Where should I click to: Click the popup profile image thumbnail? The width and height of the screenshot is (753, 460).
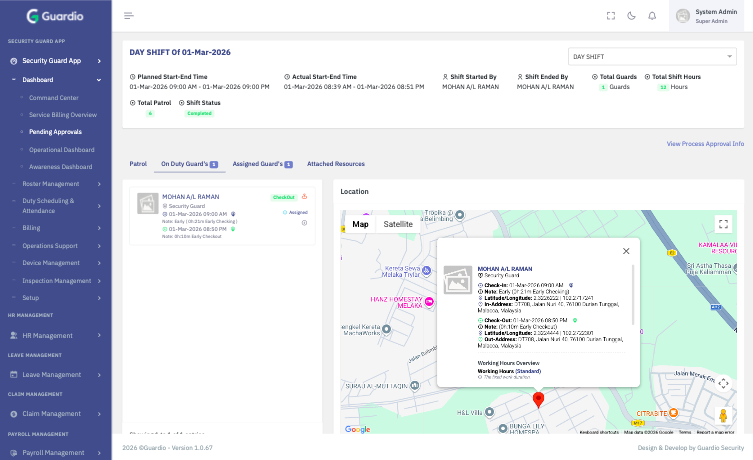click(x=458, y=280)
